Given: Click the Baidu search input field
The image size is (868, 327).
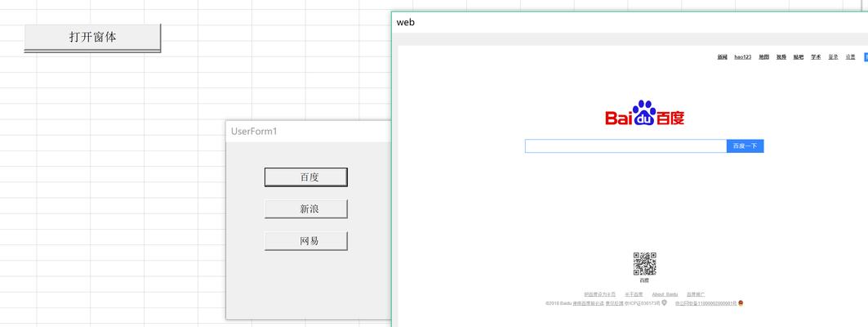Looking at the screenshot, I should 625,146.
